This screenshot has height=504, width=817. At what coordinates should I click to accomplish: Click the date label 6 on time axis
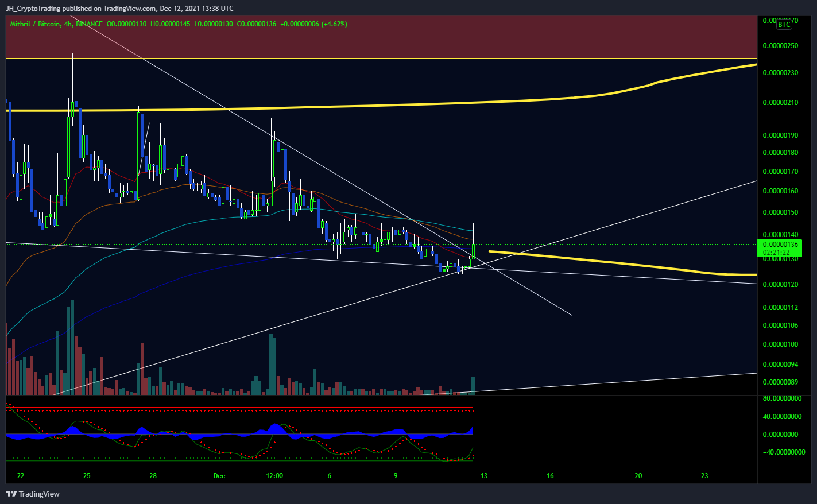tap(330, 476)
